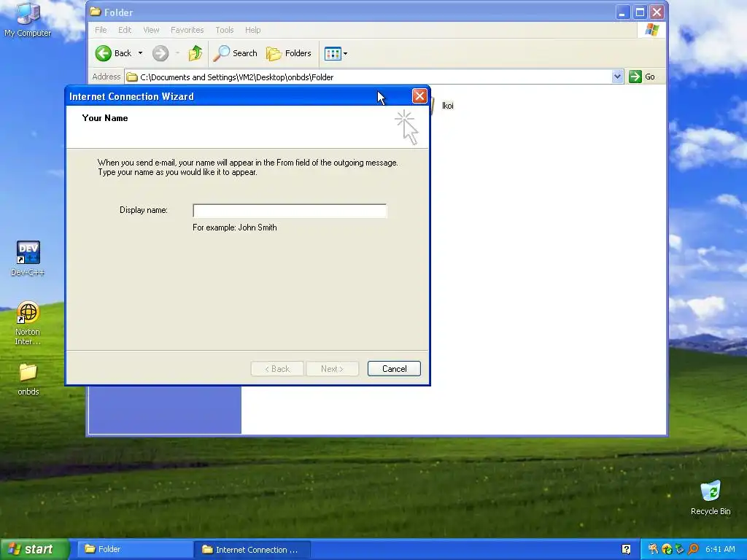Open the Back history dropdown arrow
The image size is (747, 560).
coord(140,53)
